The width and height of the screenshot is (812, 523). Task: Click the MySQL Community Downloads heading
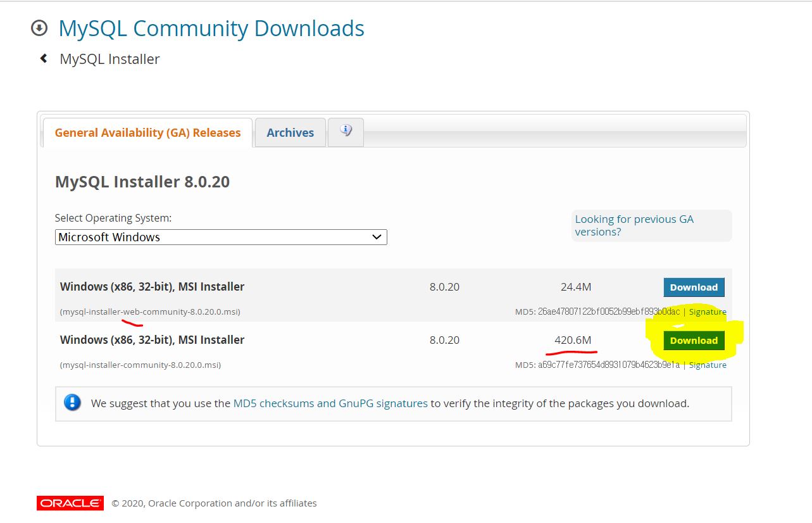[211, 28]
